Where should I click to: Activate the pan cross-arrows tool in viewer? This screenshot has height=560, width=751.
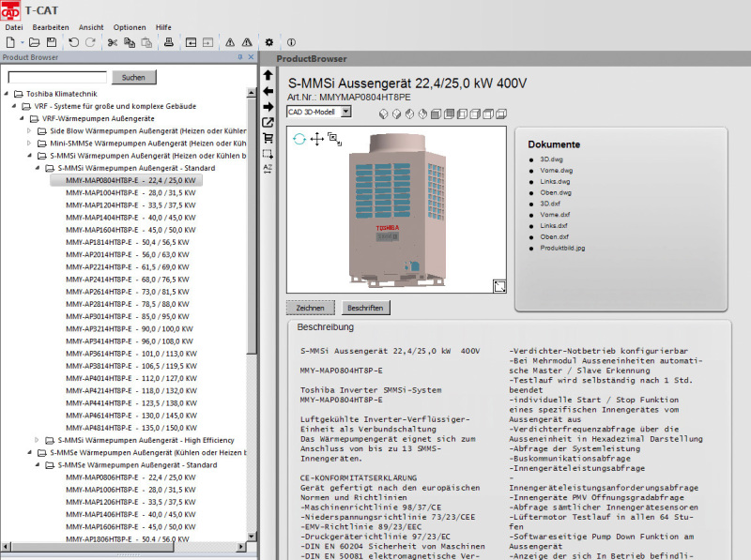(x=316, y=139)
